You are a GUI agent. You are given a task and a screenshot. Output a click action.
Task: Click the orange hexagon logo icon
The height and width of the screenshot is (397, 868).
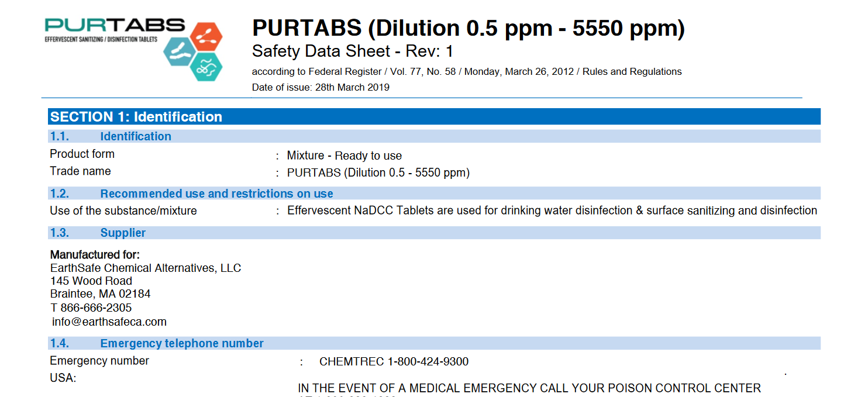(205, 37)
